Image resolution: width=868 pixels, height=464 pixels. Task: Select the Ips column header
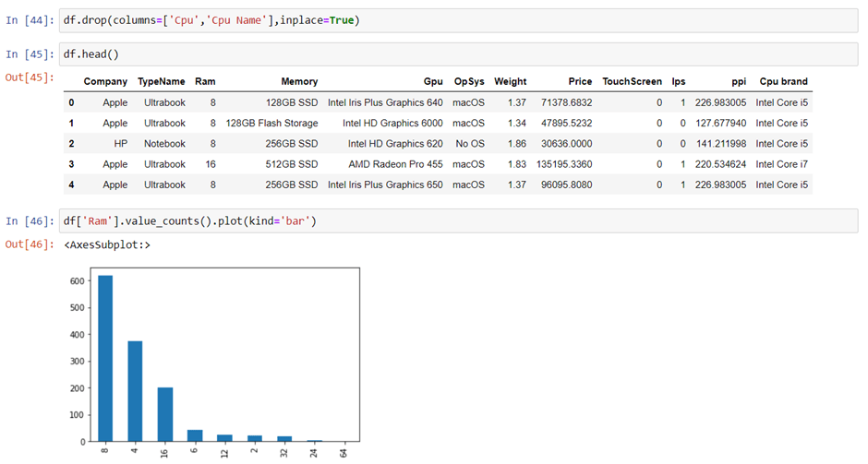pos(678,81)
